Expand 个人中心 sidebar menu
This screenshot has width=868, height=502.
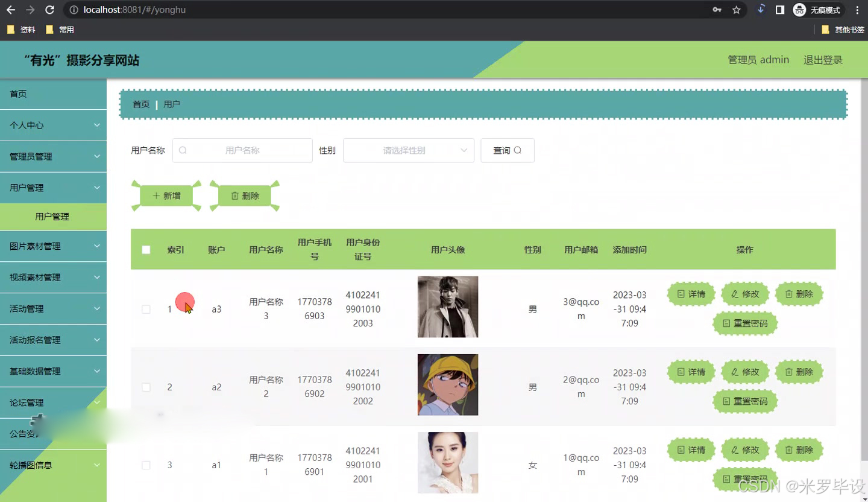point(53,125)
